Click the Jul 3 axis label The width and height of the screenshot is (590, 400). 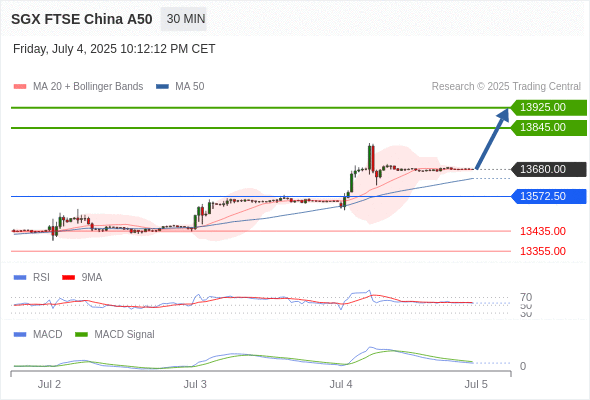[195, 384]
